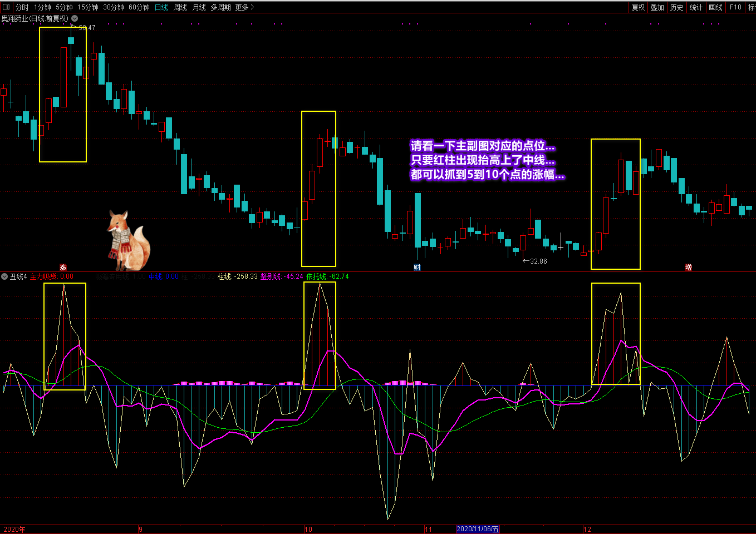Viewport: 756px width, 534px height.
Task: Click the 32.86 low price arrow label
Action: coord(535,261)
